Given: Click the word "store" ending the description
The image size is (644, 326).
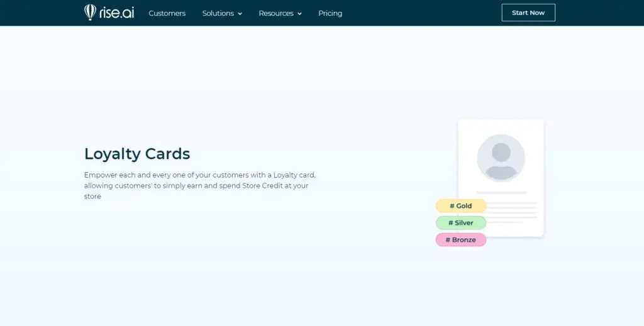Looking at the screenshot, I should coord(92,197).
